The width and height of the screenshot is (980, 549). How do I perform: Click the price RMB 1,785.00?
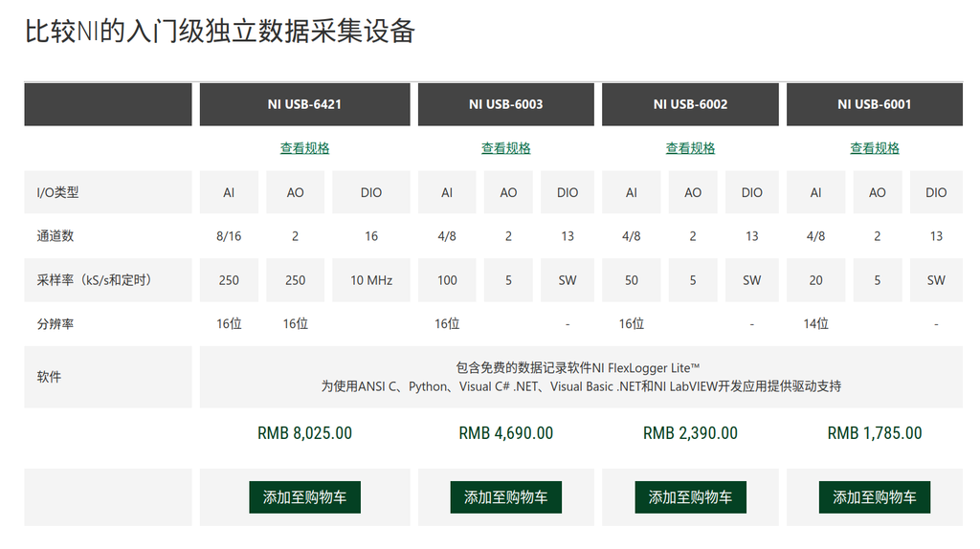pyautogui.click(x=875, y=433)
